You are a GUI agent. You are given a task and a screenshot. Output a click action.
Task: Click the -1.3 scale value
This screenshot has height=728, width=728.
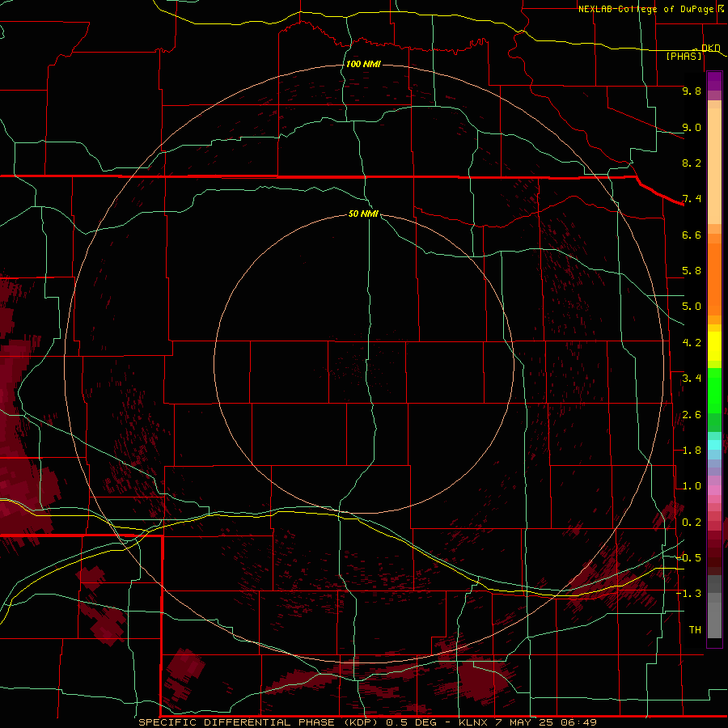coord(689,594)
